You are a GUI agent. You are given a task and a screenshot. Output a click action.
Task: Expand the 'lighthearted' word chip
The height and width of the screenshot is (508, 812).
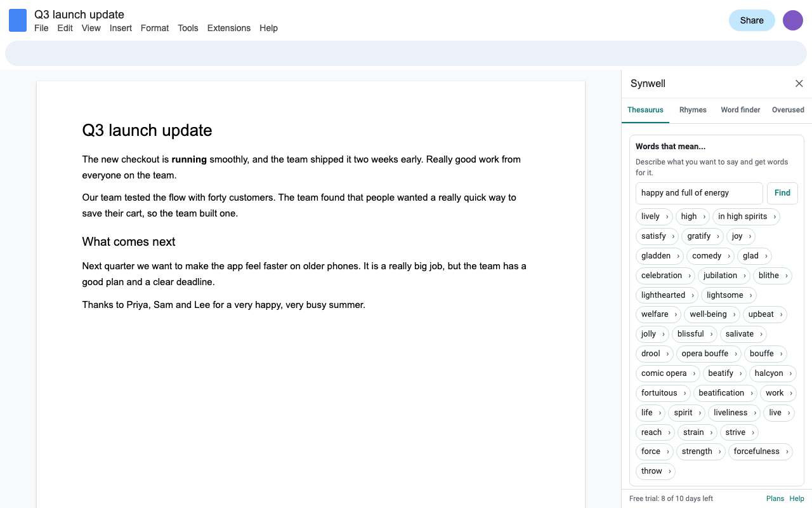click(667, 295)
